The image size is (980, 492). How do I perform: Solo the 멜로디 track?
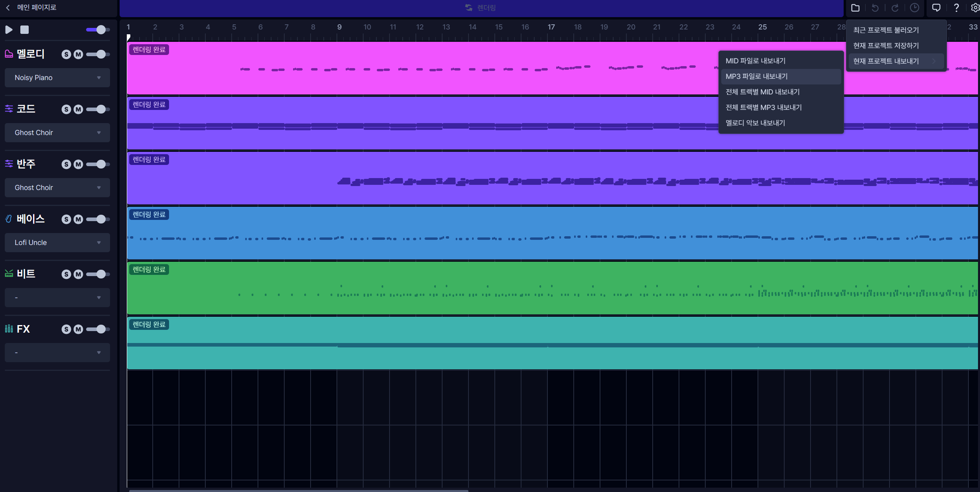coord(66,55)
